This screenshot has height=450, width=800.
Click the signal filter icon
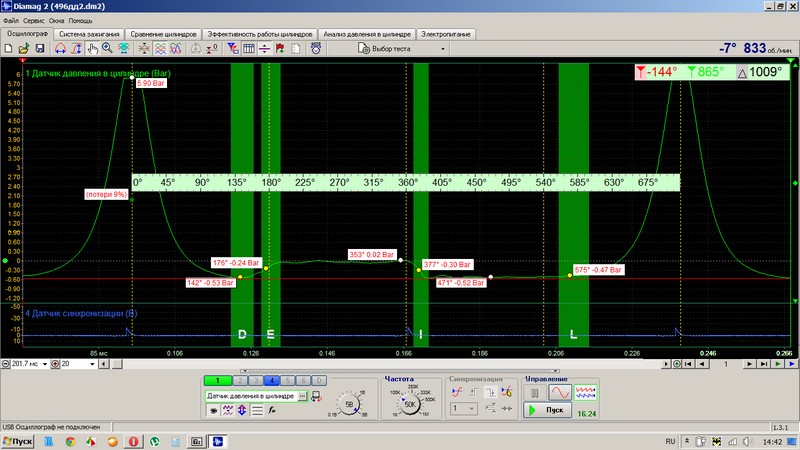(x=233, y=48)
